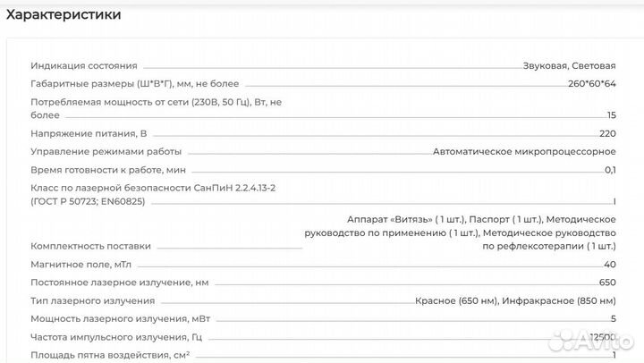Click the Управление режимами работы label
Image resolution: width=644 pixels, height=363 pixels.
coord(106,150)
